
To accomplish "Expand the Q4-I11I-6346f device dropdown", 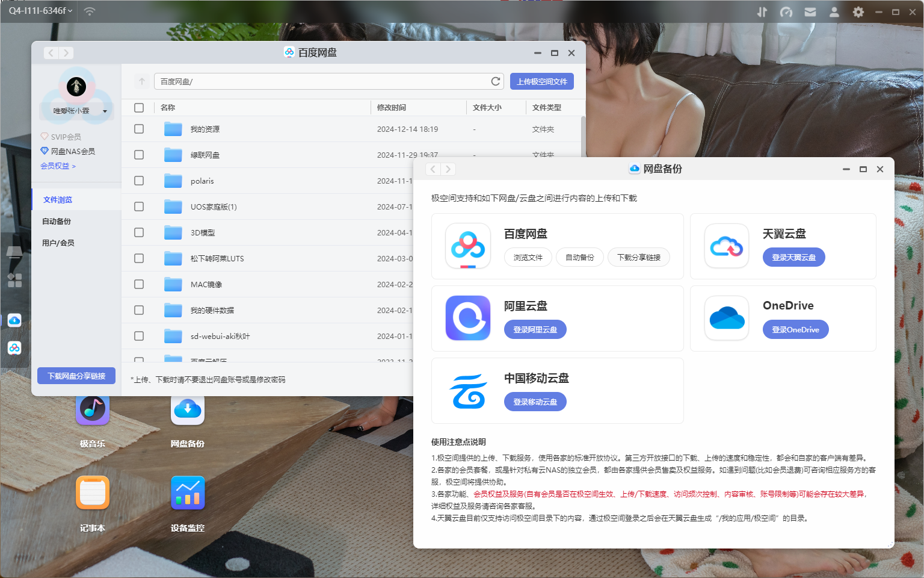I will click(x=41, y=11).
